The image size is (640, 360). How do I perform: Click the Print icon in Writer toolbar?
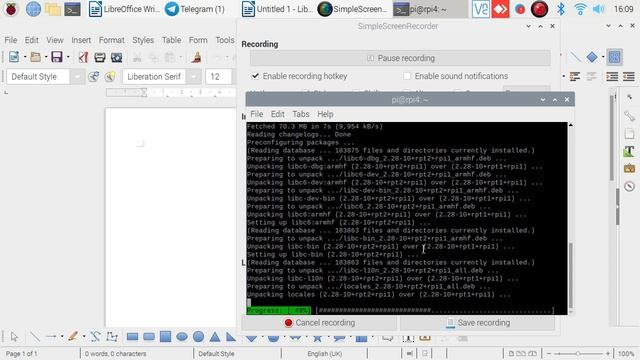pos(100,57)
